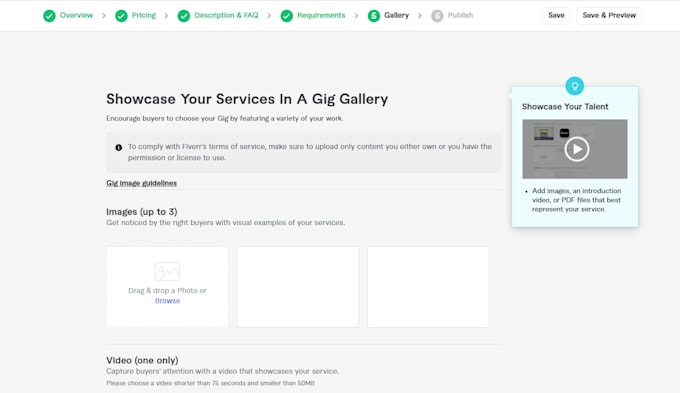This screenshot has height=393, width=680.
Task: Click the first image drag & drop box
Action: [x=167, y=287]
